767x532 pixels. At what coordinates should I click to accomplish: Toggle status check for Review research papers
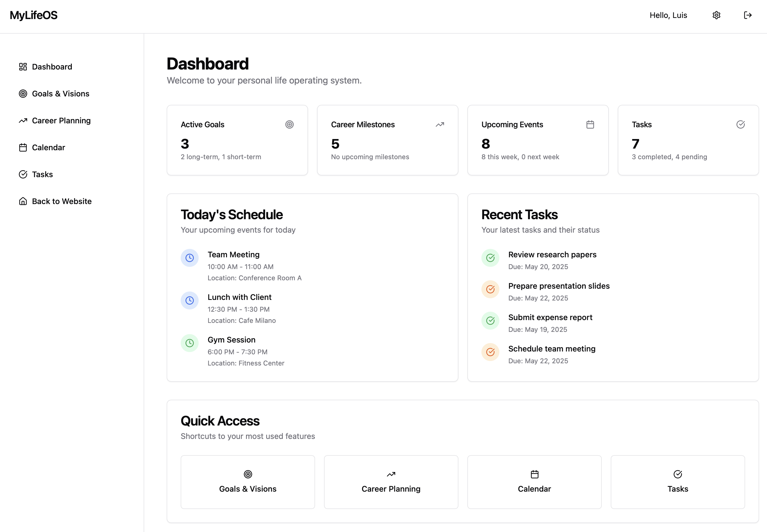click(x=490, y=258)
